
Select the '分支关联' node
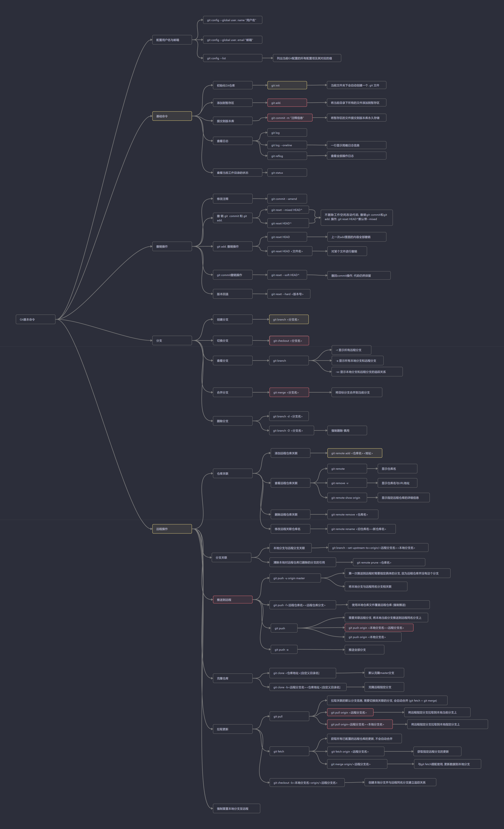pos(231,557)
